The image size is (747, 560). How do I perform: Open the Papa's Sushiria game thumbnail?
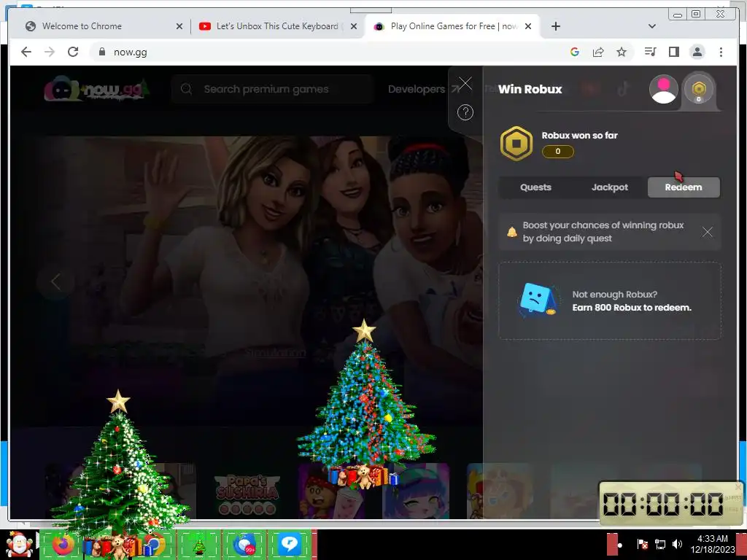click(x=247, y=493)
